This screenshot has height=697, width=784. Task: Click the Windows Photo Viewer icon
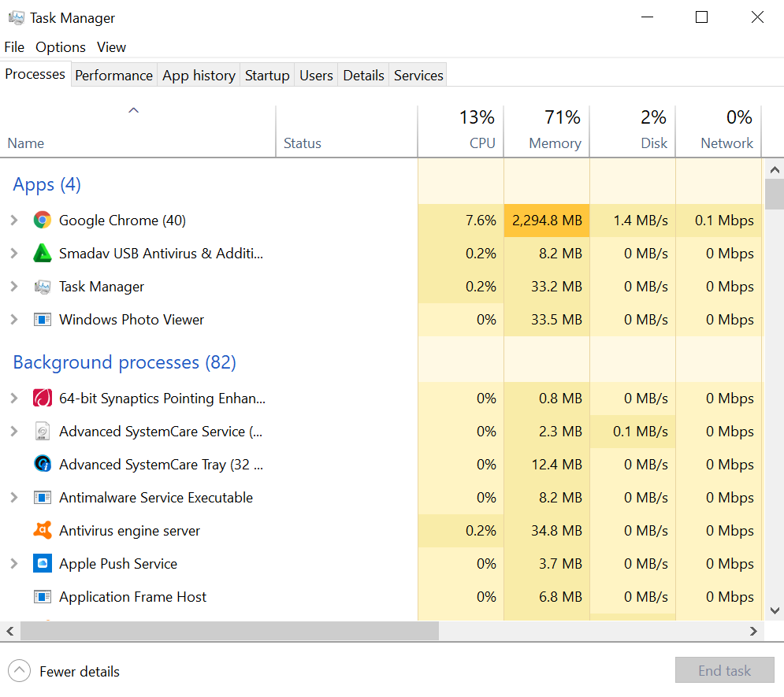point(43,319)
